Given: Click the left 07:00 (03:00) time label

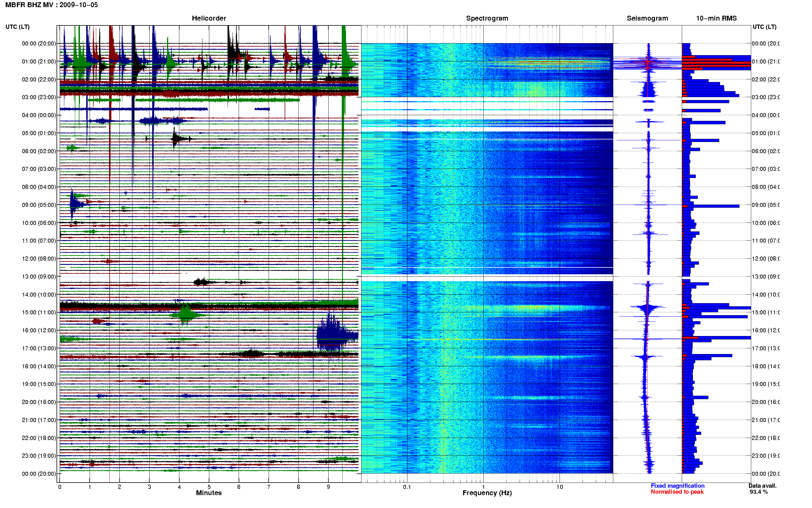Looking at the screenshot, I should pyautogui.click(x=39, y=169).
